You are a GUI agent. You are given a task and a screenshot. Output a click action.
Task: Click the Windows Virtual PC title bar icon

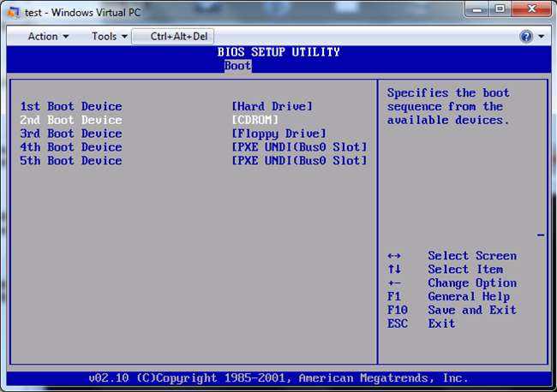tap(14, 13)
